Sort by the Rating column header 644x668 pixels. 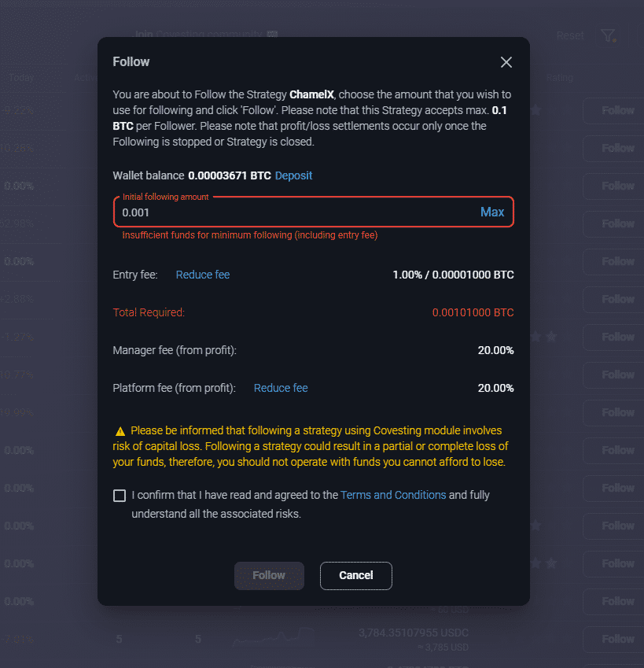click(x=559, y=78)
